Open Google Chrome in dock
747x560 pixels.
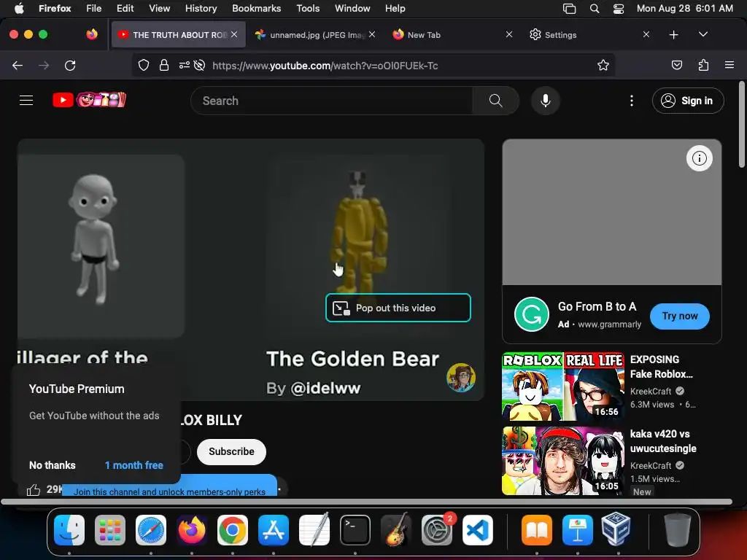click(233, 530)
